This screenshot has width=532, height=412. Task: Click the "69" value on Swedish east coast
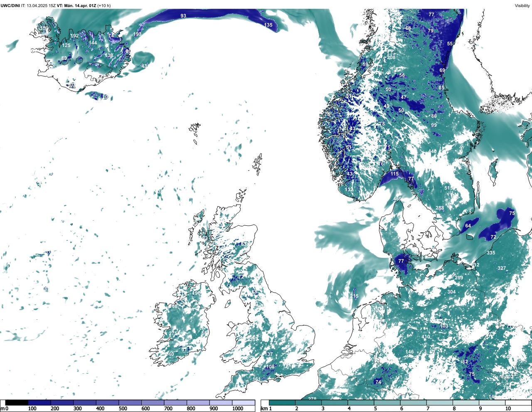pyautogui.click(x=442, y=70)
